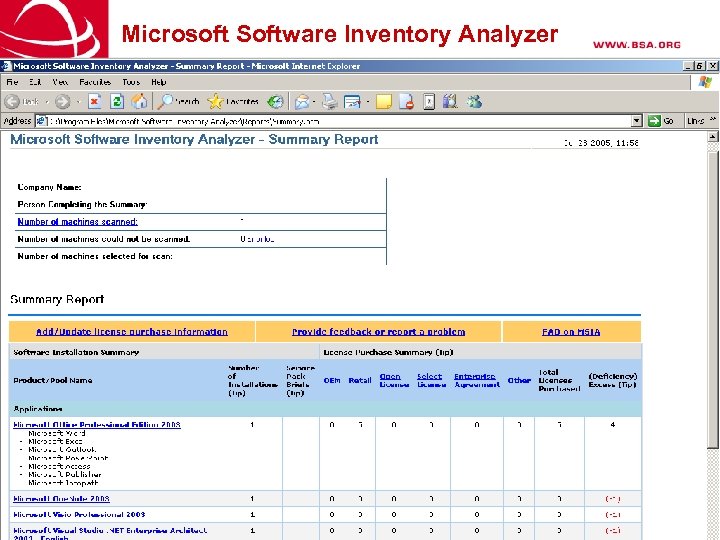Select the Microsoft Word sub-item text

56,433
